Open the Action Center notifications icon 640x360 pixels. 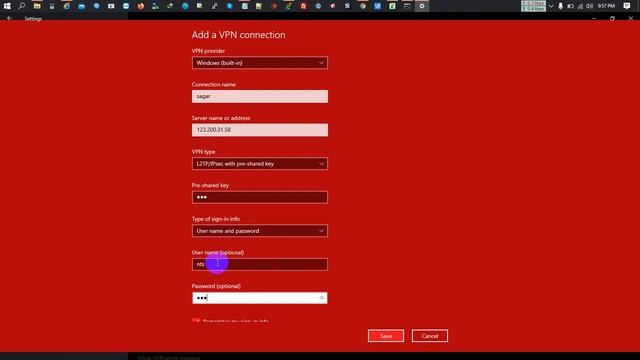pos(627,6)
